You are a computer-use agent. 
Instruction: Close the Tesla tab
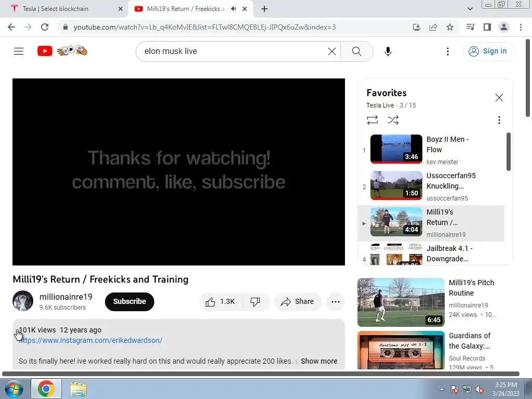(120, 9)
